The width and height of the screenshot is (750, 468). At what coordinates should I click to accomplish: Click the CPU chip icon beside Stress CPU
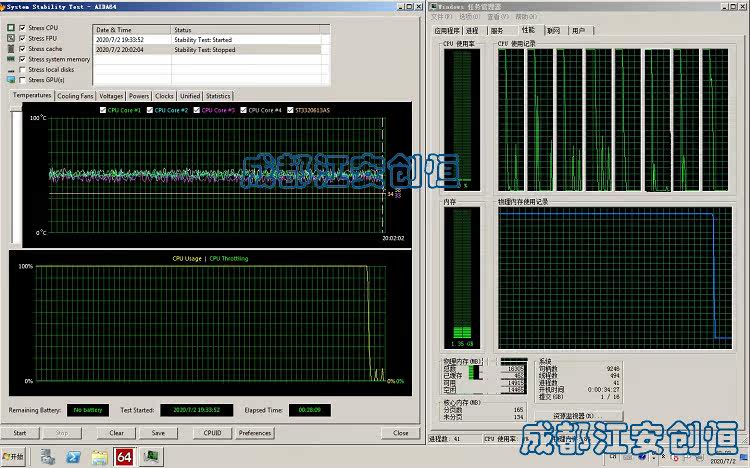[11, 28]
